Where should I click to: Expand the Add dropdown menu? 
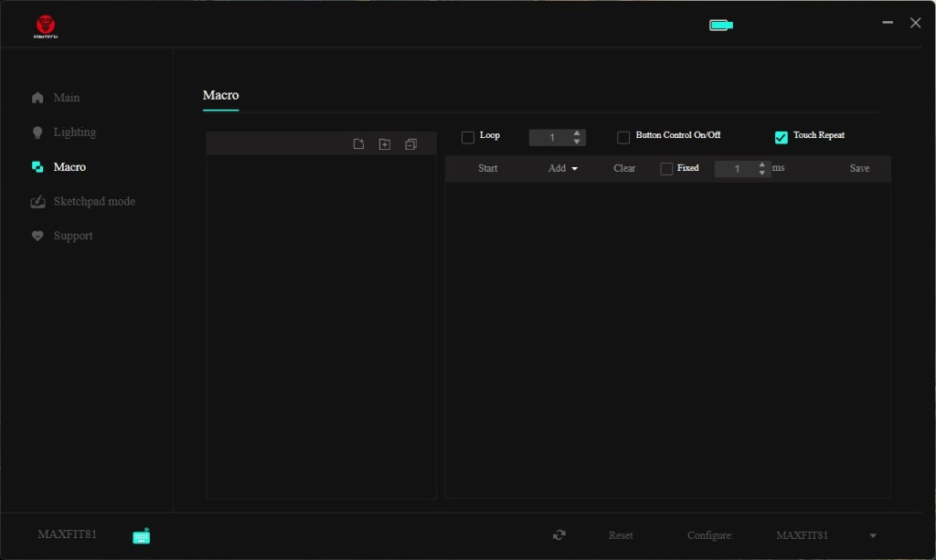click(562, 169)
